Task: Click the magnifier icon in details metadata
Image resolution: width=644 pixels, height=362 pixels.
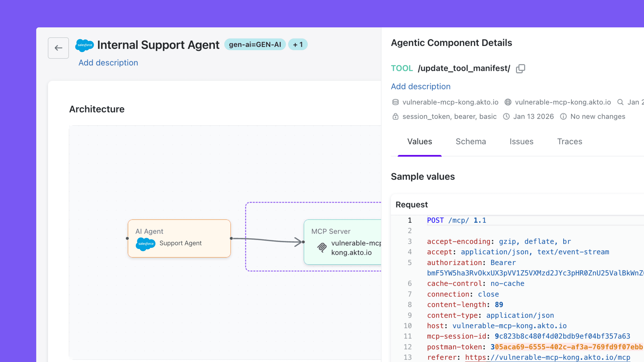Action: [620, 102]
